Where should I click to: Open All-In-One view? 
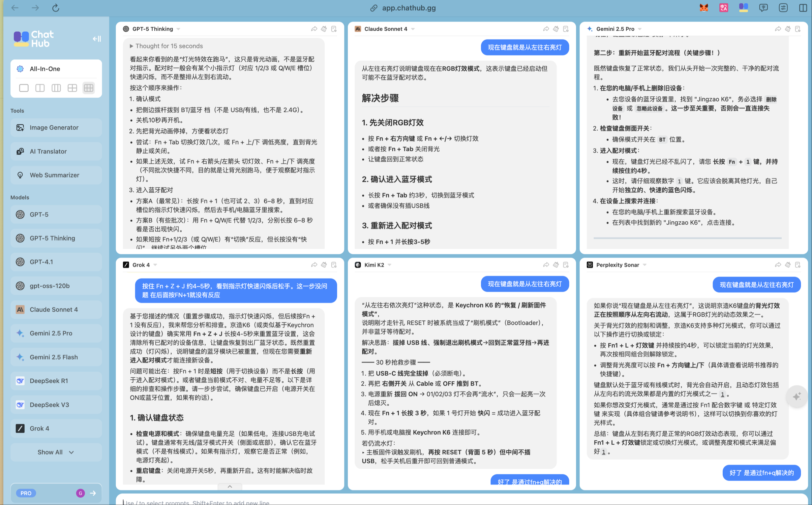56,69
